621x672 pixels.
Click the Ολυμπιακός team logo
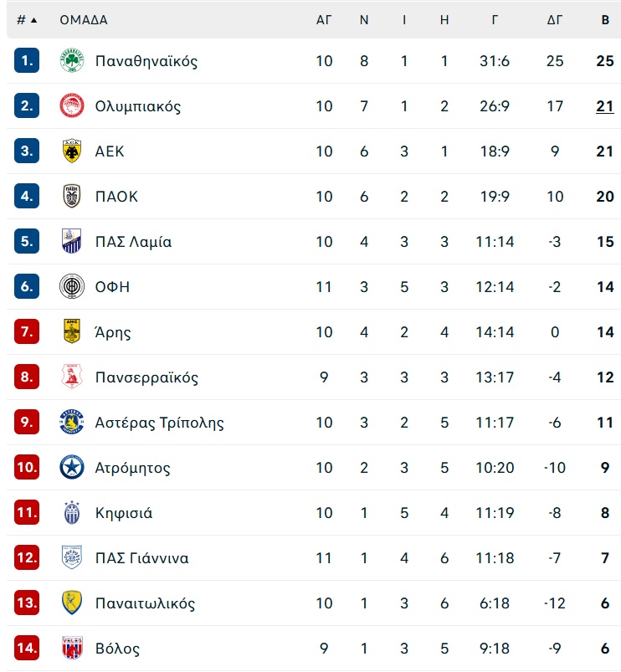[x=72, y=105]
